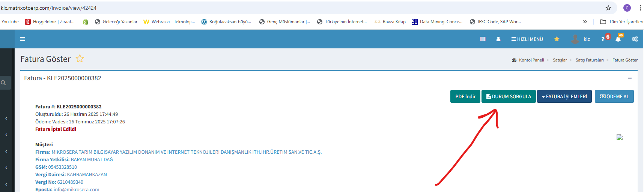Open the klc user profile menu

coord(581,39)
